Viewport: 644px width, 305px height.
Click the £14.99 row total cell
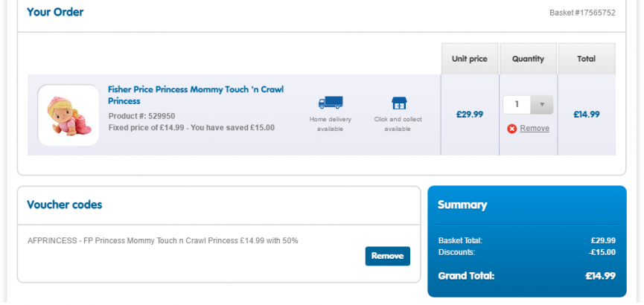coord(587,115)
